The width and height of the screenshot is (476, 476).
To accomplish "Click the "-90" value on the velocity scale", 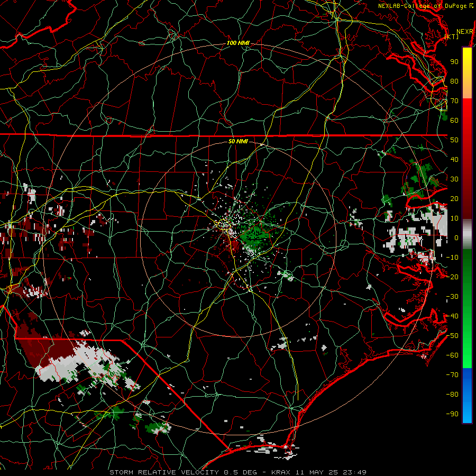I will click(452, 414).
